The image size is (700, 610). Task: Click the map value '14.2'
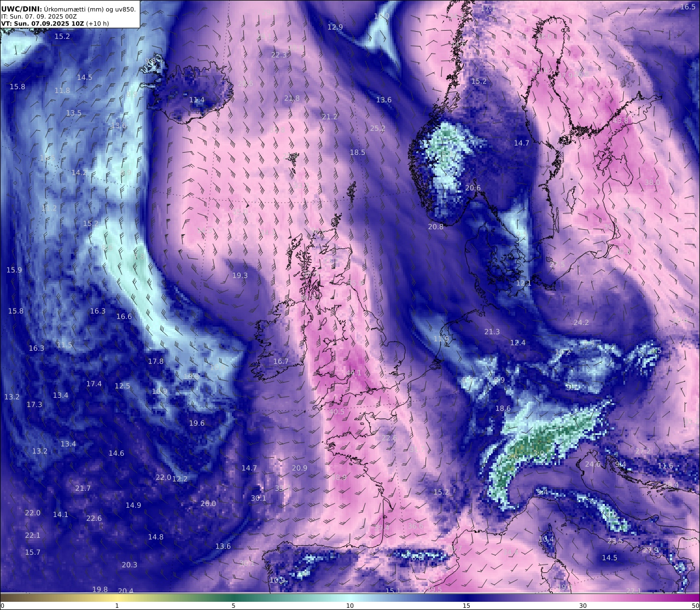(79, 172)
